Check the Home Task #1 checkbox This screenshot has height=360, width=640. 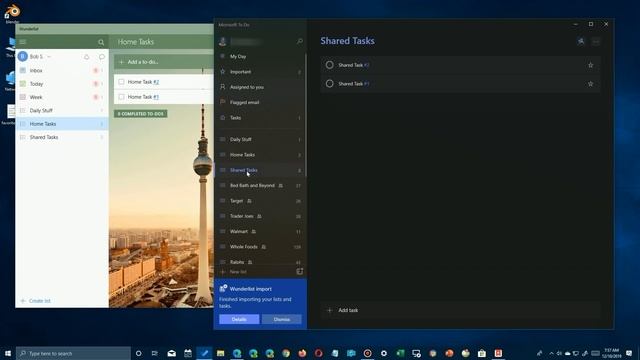coord(121,97)
